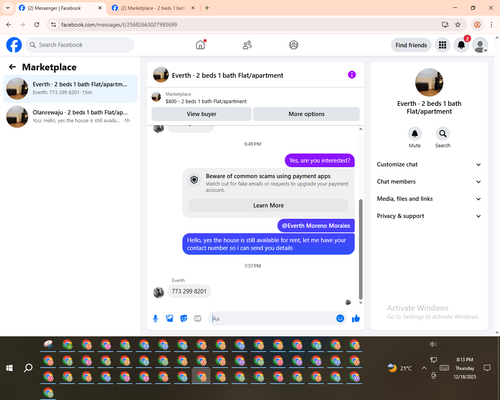Click install app icon in address bar

pyautogui.click(x=445, y=24)
